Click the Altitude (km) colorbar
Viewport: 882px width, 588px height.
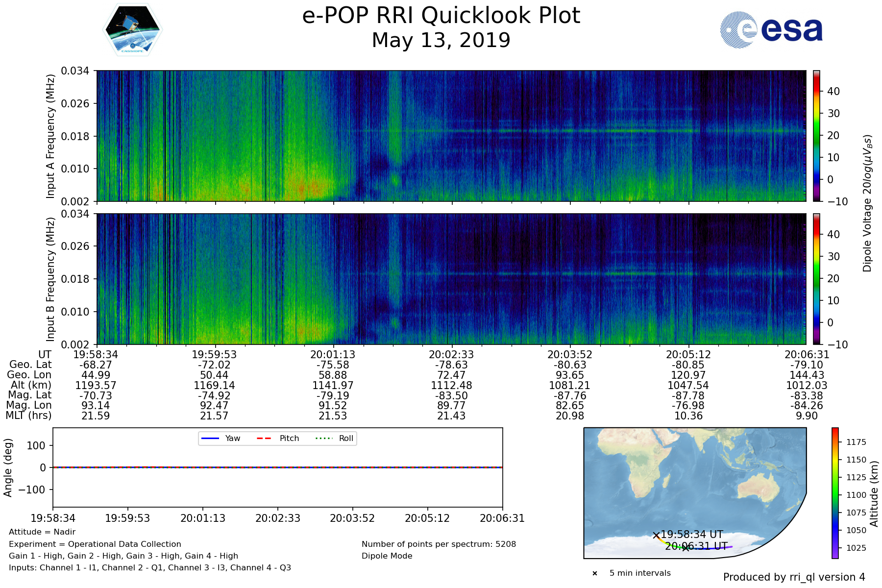[x=835, y=493]
